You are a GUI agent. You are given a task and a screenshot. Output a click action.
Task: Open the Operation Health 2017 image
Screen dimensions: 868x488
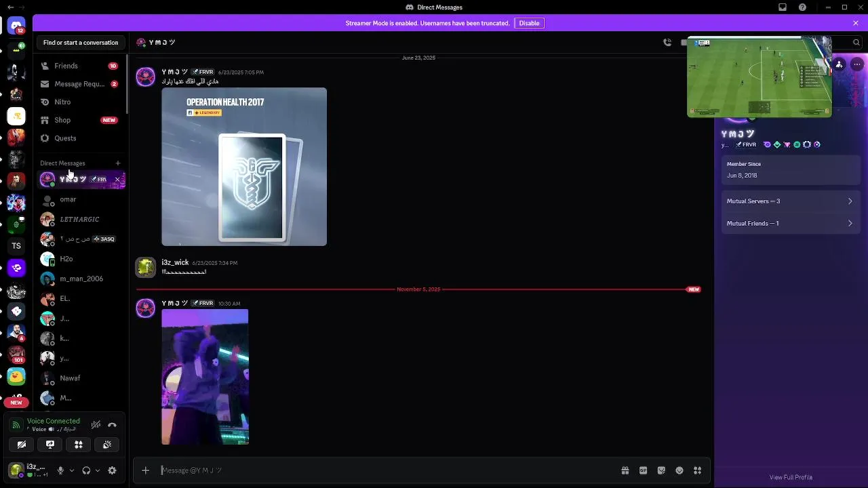coord(244,167)
